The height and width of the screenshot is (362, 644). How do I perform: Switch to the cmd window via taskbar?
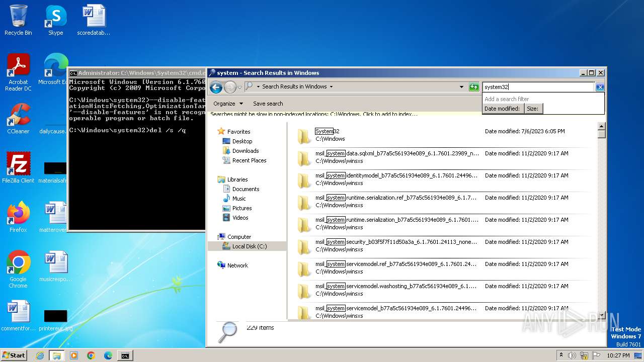tap(125, 355)
